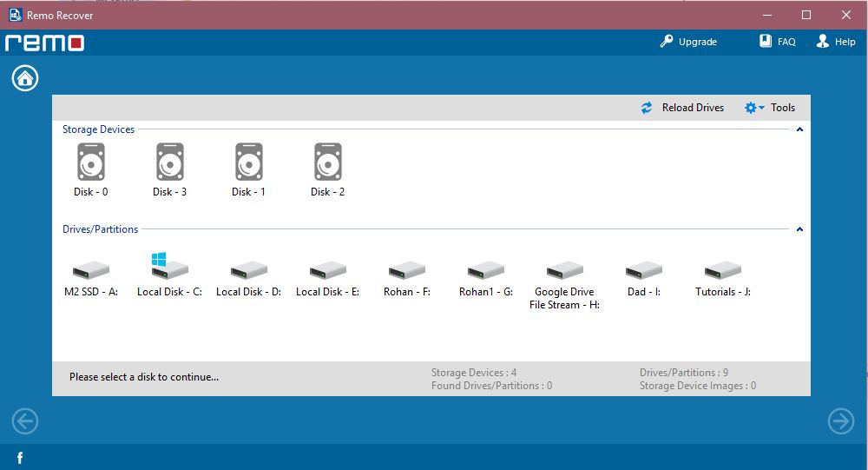Image resolution: width=868 pixels, height=470 pixels.
Task: Open the Tools dropdown menu
Action: [x=769, y=108]
